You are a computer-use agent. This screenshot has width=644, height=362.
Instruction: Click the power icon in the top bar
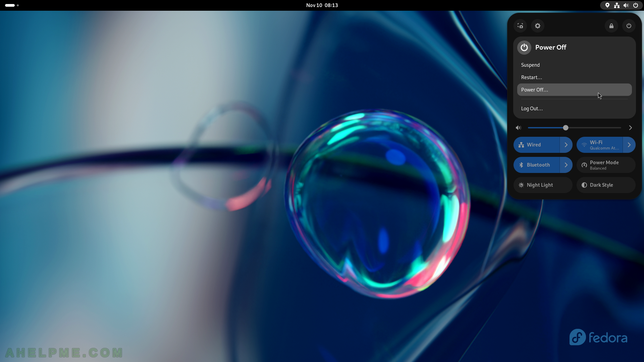636,5
